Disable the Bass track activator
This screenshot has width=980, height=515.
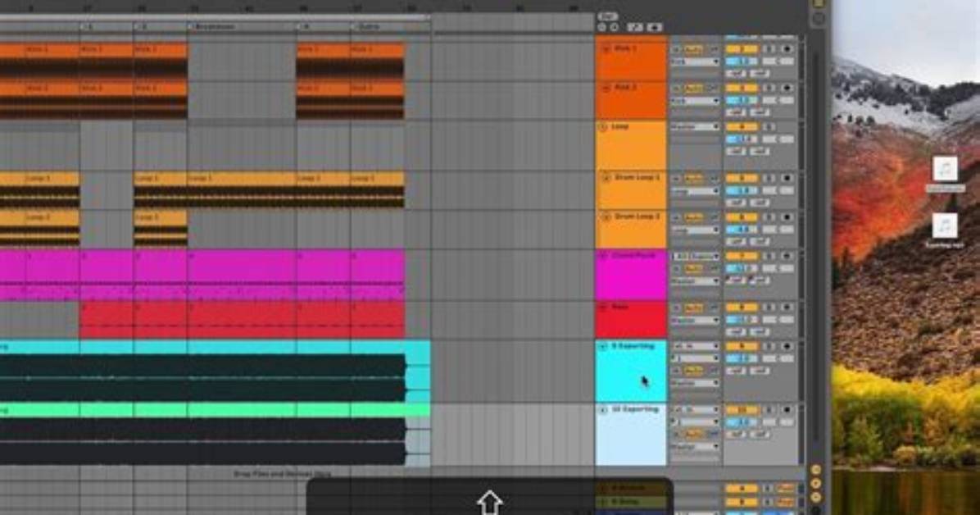(x=742, y=308)
